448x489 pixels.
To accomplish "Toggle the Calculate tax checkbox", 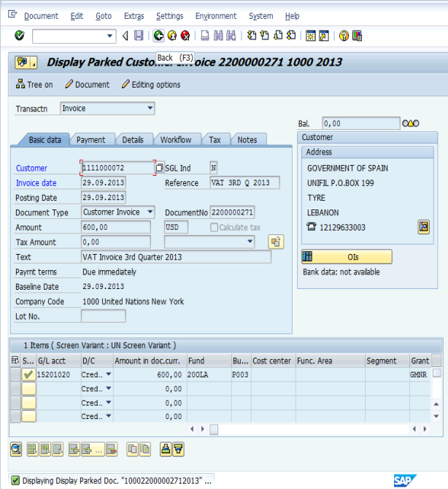I will point(215,227).
